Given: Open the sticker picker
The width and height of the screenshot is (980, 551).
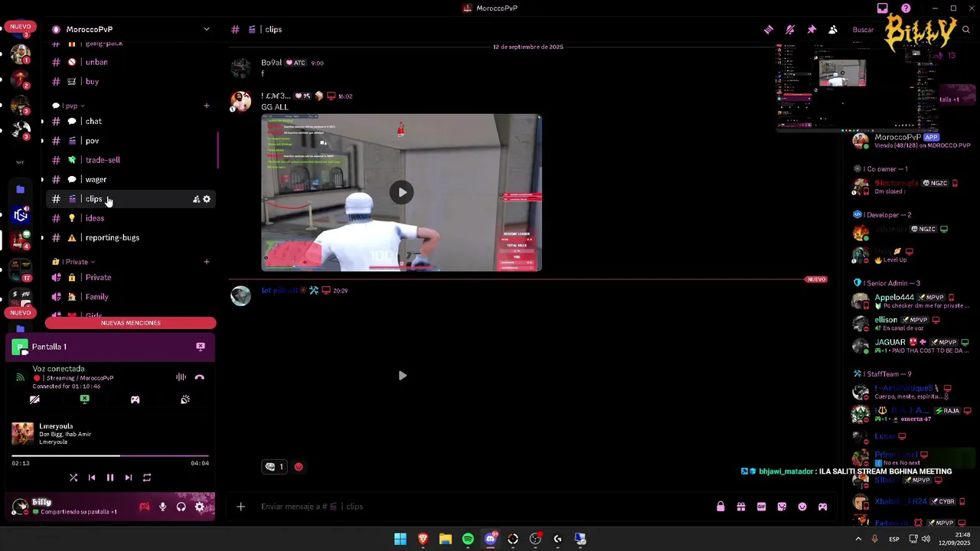Looking at the screenshot, I should 782,507.
